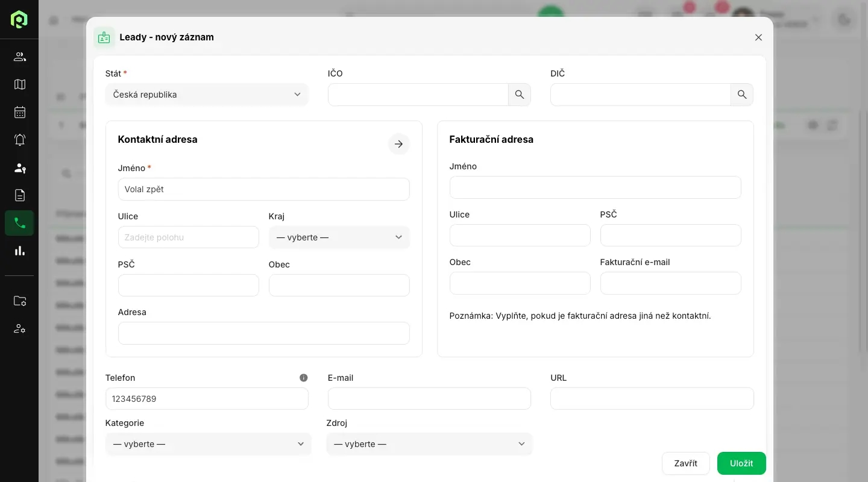Open the Kategorie dropdown
Image resolution: width=868 pixels, height=482 pixels.
pyautogui.click(x=208, y=444)
